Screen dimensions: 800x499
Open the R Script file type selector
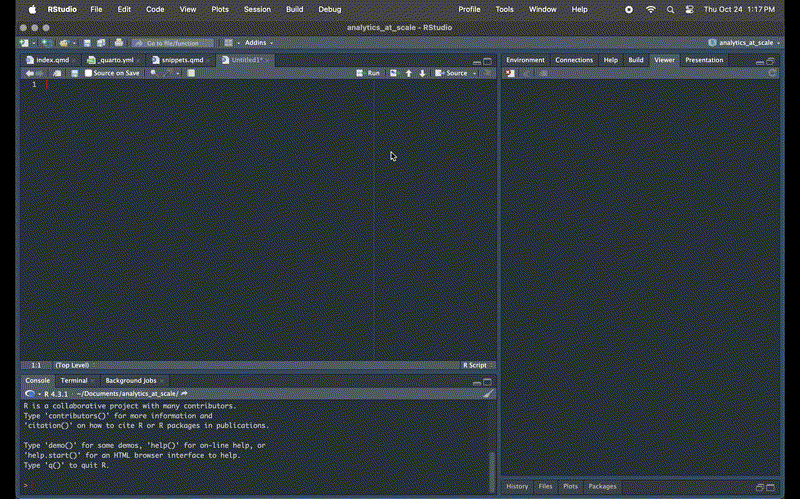click(x=476, y=366)
